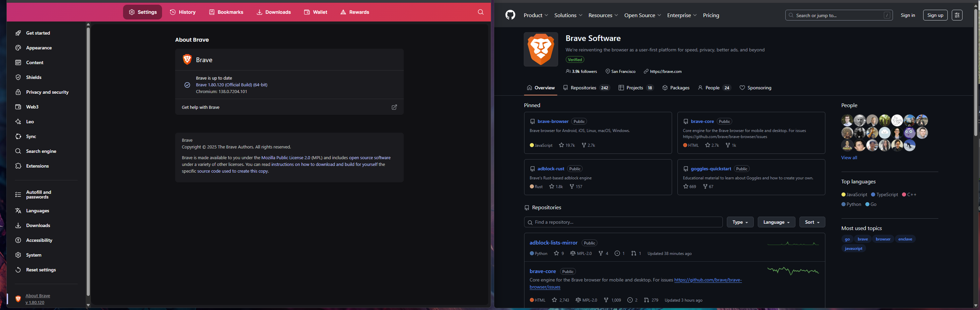The image size is (980, 310).
Task: Click the Search or jump to field
Action: [x=839, y=15]
